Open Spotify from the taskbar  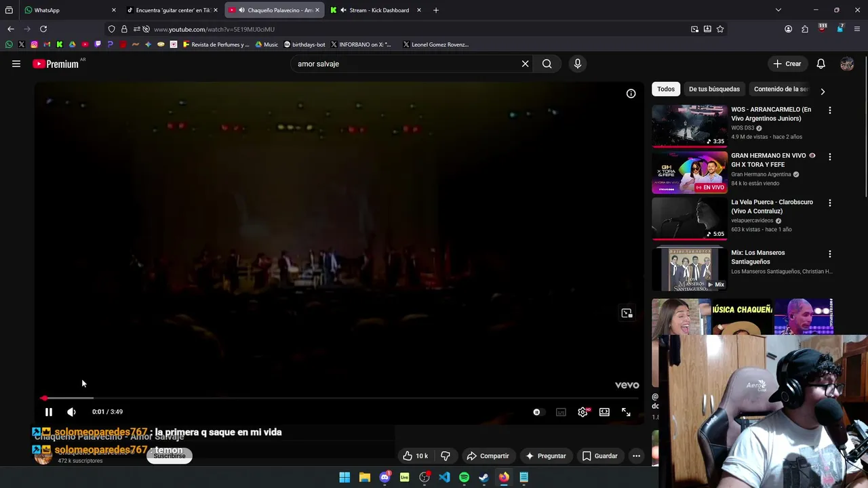[x=464, y=477]
